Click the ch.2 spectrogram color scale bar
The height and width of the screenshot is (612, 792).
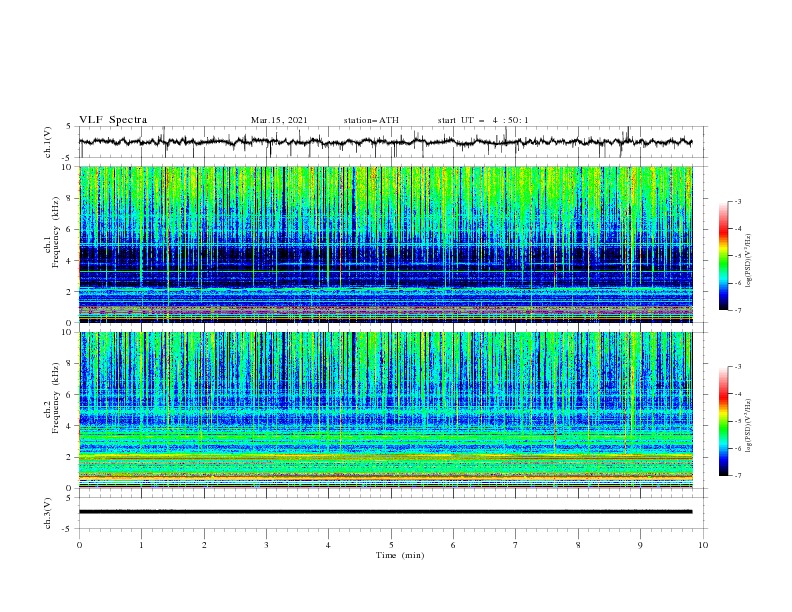coord(724,421)
